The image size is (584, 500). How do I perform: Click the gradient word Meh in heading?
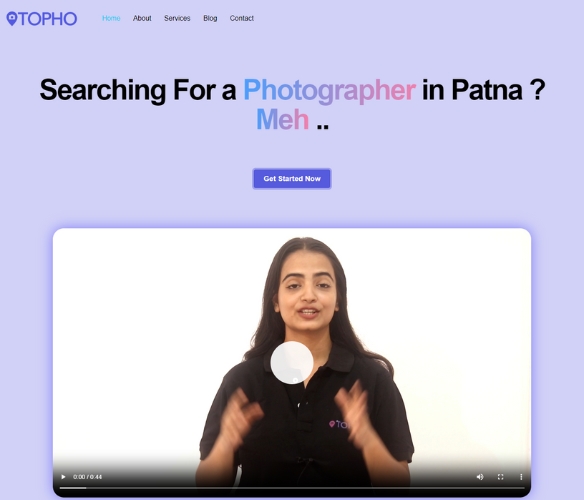282,120
